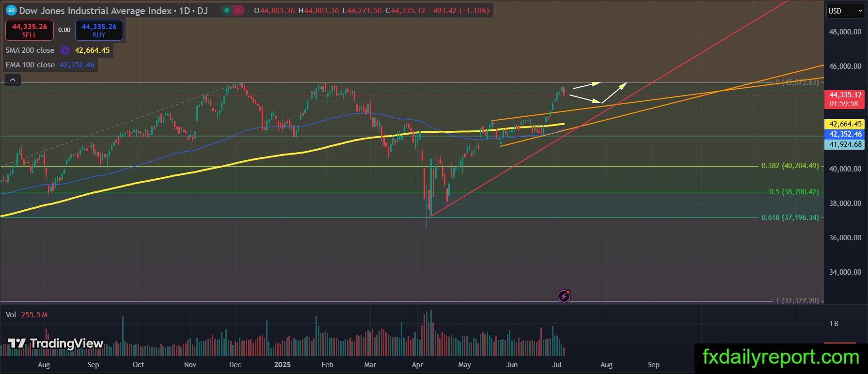Click the open value O44,803.36
Viewport: 868px width, 374px height.
pos(274,10)
